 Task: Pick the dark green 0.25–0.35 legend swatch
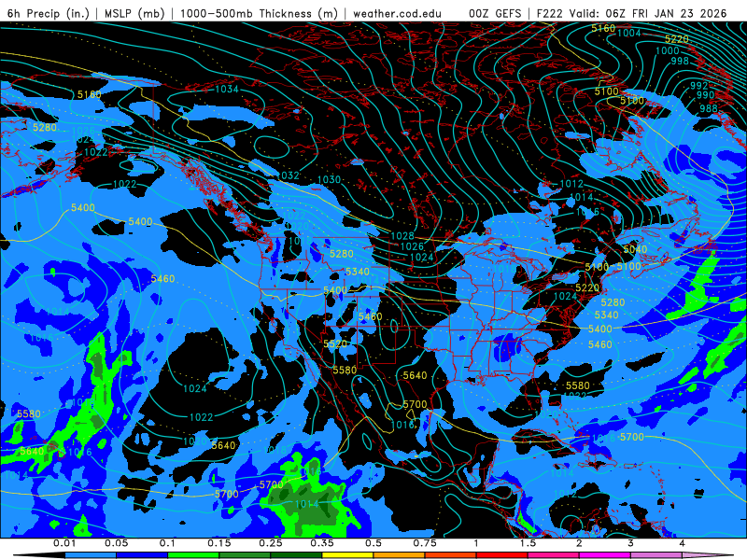click(296, 555)
